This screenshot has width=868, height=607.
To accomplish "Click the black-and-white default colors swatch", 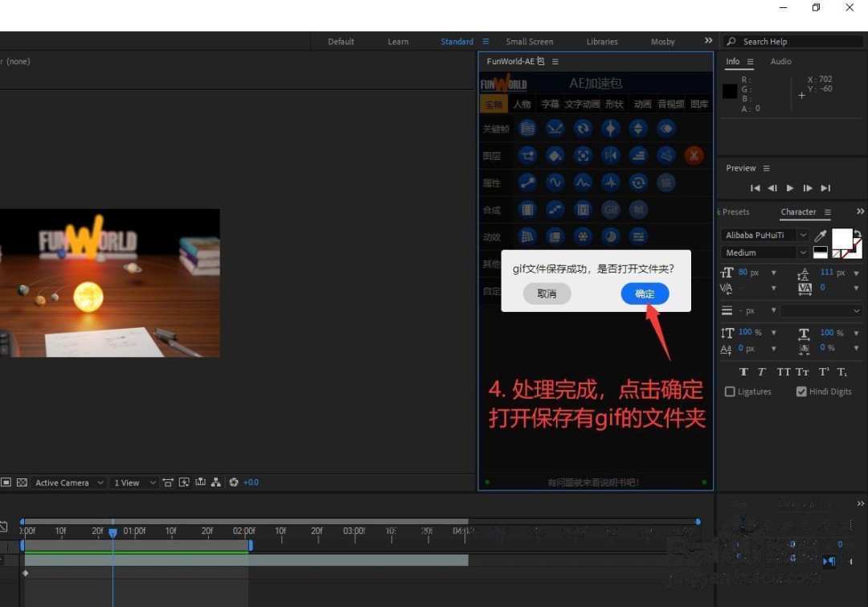I will [821, 252].
